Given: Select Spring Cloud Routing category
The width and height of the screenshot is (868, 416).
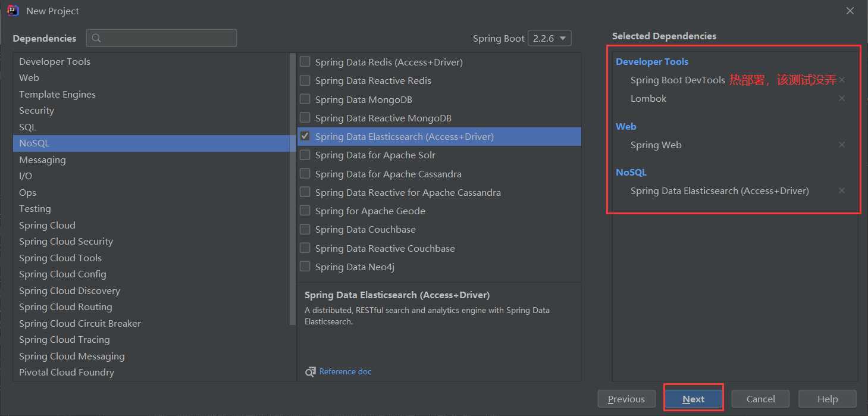Looking at the screenshot, I should pyautogui.click(x=151, y=307).
